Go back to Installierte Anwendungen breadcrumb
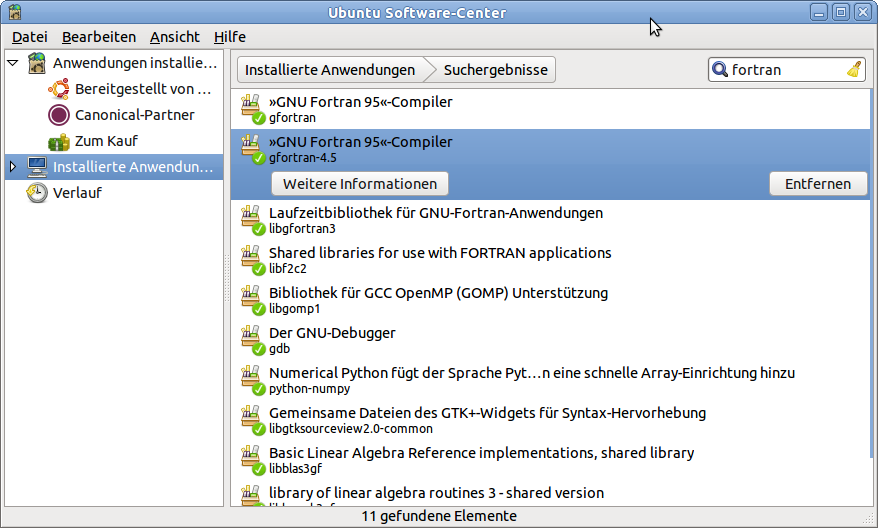Image resolution: width=878 pixels, height=528 pixels. (x=330, y=70)
